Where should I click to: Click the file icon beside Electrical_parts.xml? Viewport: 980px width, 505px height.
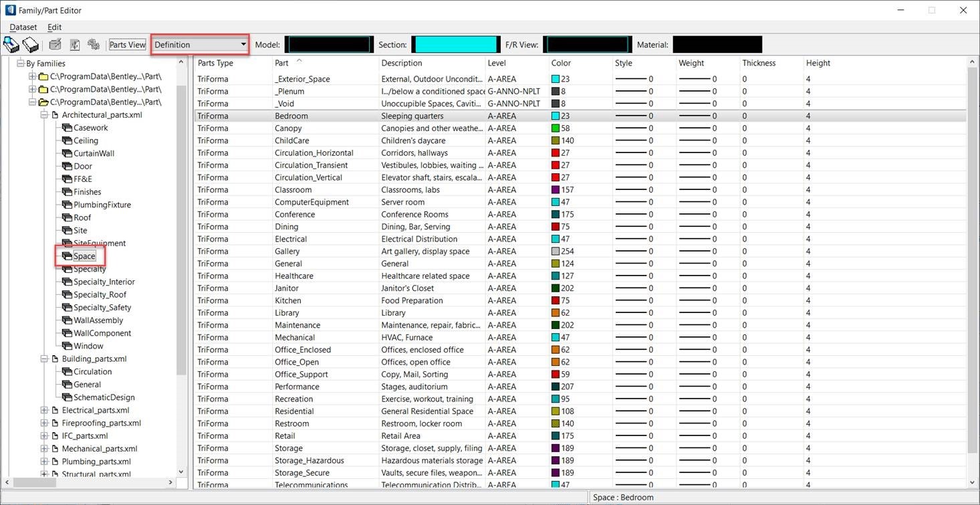click(x=55, y=410)
